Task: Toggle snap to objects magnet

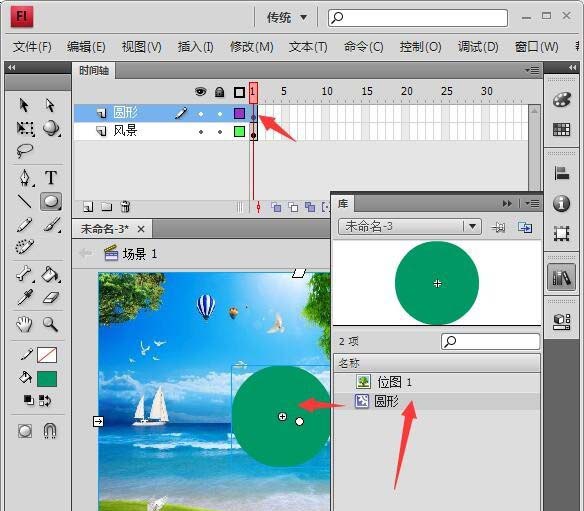Action: point(50,431)
